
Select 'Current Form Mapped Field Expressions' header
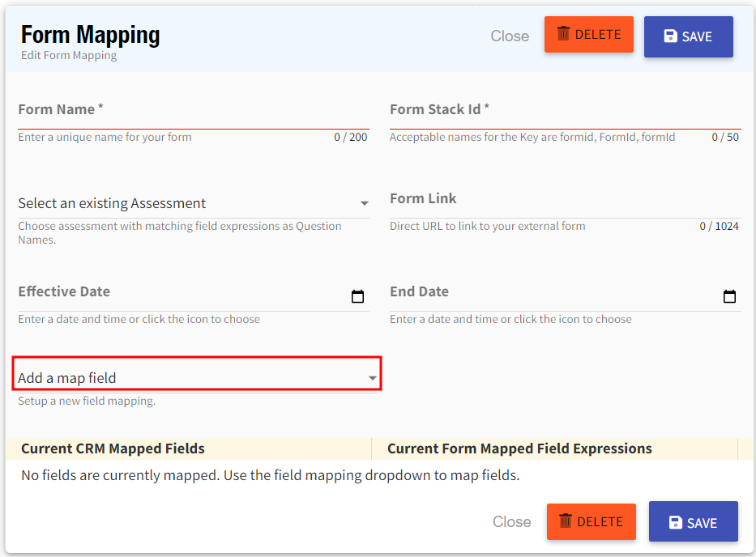519,449
